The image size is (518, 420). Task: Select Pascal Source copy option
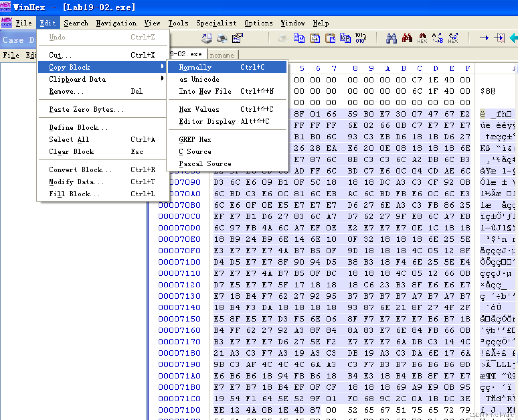pyautogui.click(x=227, y=164)
